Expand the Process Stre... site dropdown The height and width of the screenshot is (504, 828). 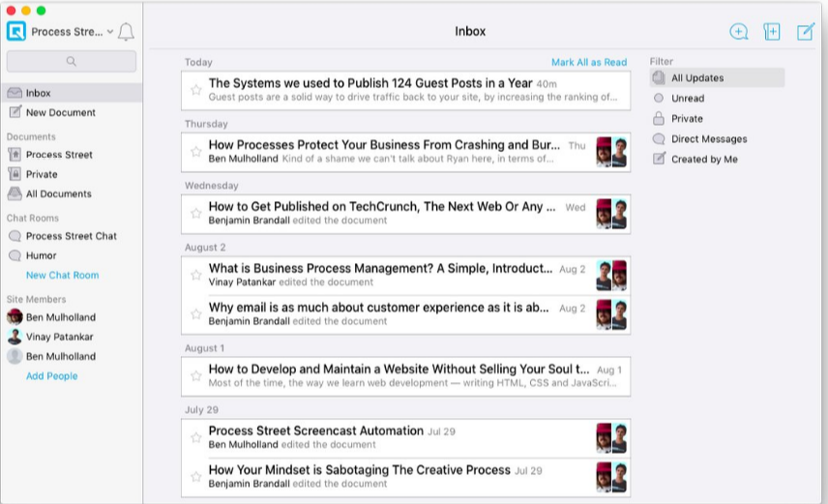click(x=73, y=32)
